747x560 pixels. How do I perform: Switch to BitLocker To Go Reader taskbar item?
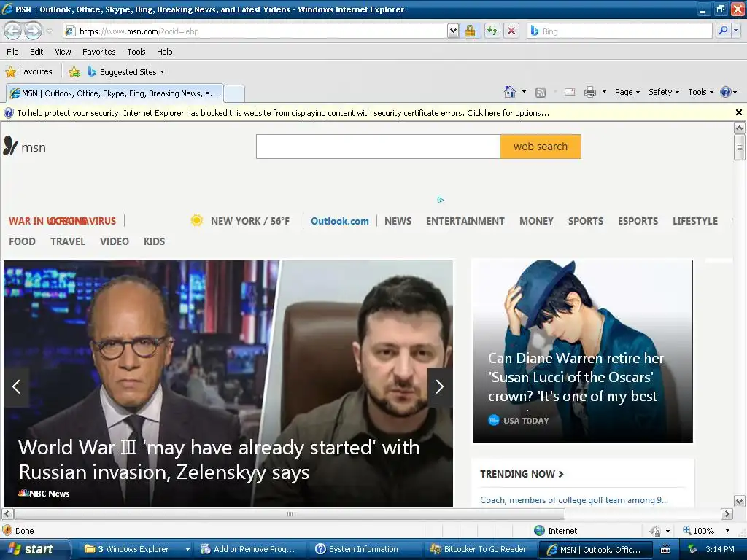[479, 549]
